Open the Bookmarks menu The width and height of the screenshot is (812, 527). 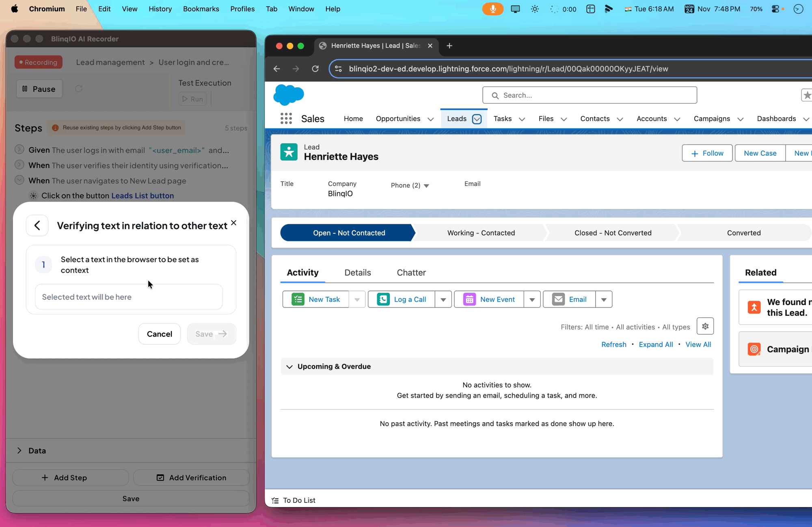pos(201,9)
